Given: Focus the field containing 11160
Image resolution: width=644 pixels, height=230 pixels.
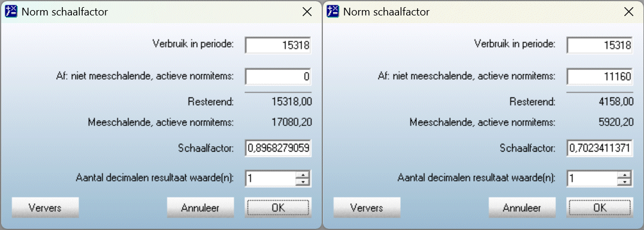Looking at the screenshot, I should [x=599, y=77].
